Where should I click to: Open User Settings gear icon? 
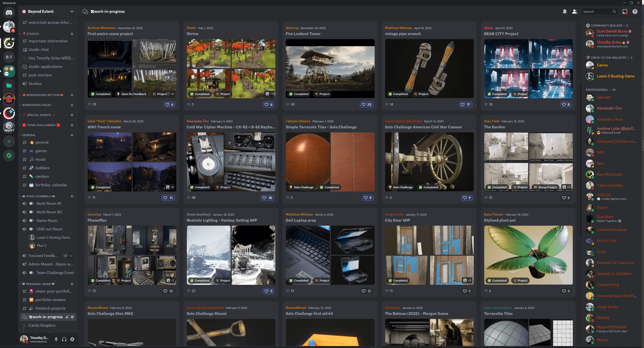72,339
